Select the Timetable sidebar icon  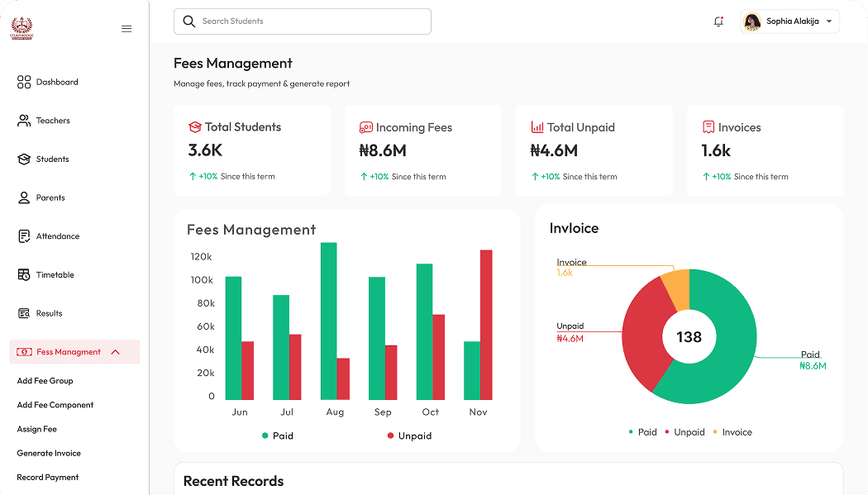pyautogui.click(x=23, y=274)
